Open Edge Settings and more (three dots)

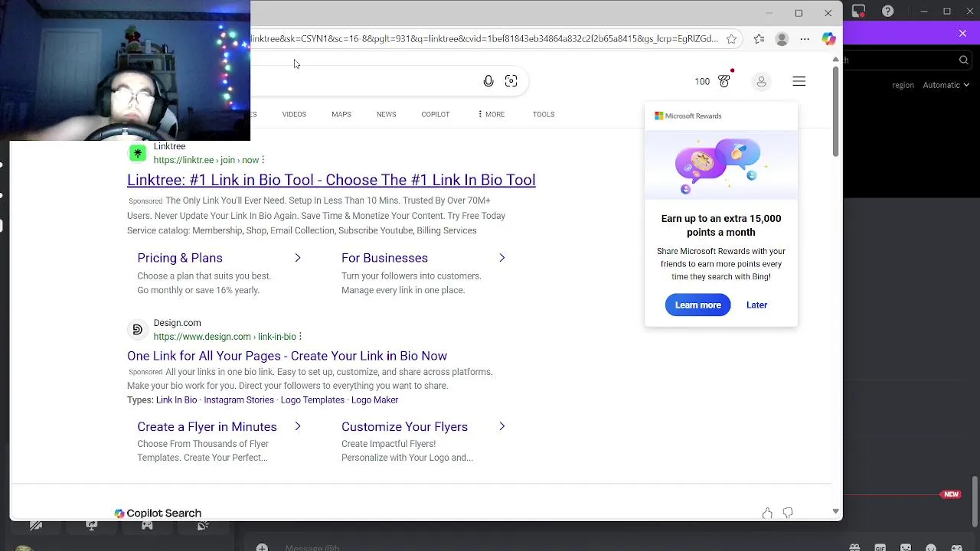tap(805, 39)
